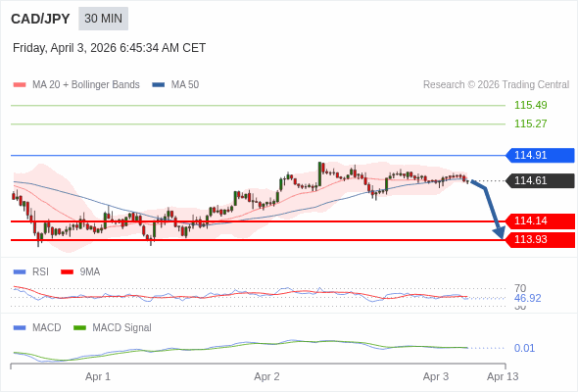Click the MACD value 0.01
578x392 pixels.
(524, 348)
